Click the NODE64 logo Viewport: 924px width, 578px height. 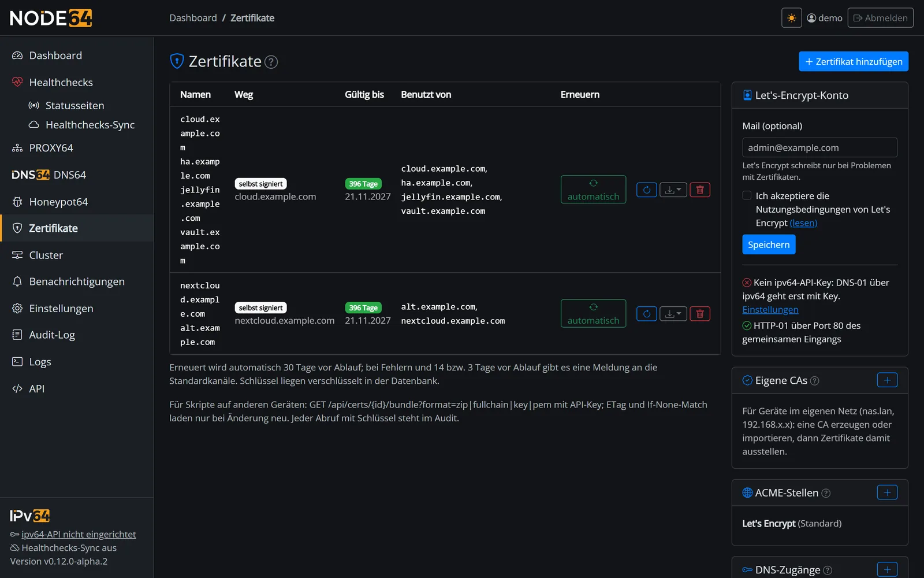coord(51,18)
